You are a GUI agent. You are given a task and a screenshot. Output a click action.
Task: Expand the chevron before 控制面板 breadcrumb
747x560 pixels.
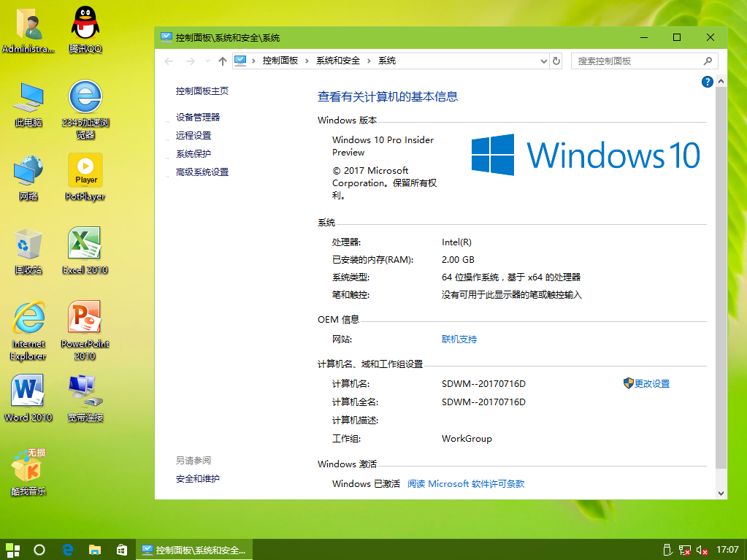253,61
